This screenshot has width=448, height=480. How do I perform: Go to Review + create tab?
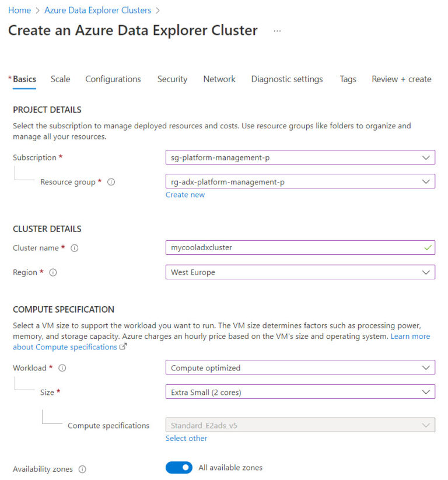coord(401,79)
